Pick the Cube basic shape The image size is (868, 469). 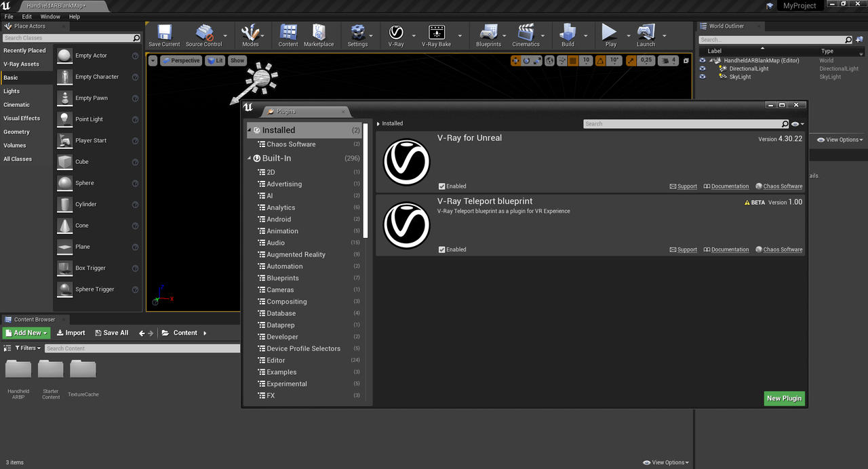coord(98,162)
